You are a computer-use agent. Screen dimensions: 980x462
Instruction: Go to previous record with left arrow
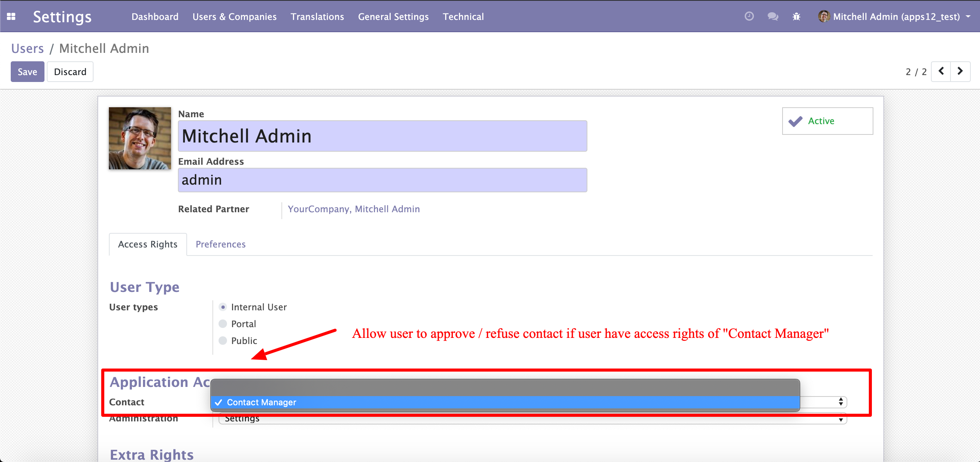point(941,72)
